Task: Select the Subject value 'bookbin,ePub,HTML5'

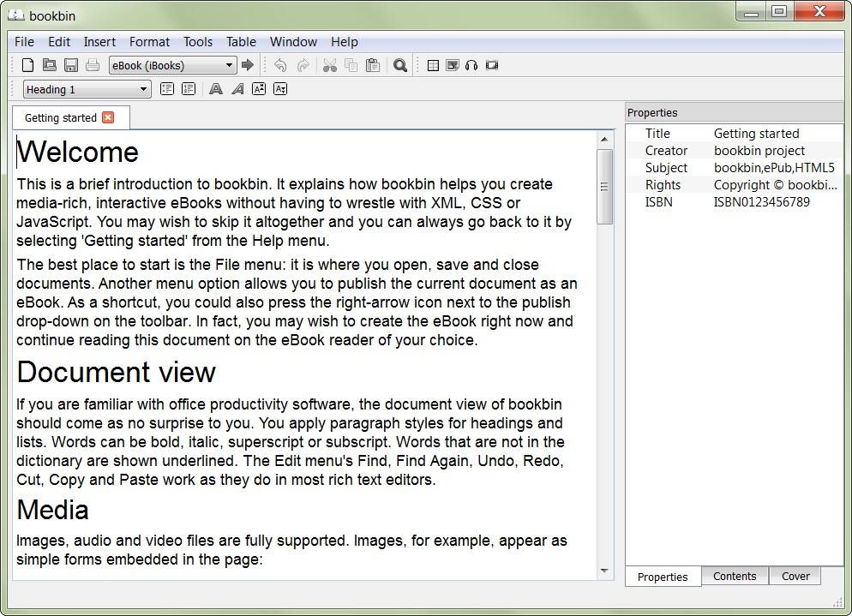Action: (x=774, y=168)
